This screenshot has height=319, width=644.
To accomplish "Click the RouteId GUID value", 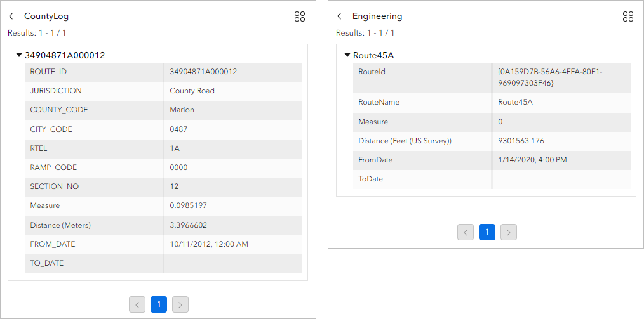I will point(549,77).
